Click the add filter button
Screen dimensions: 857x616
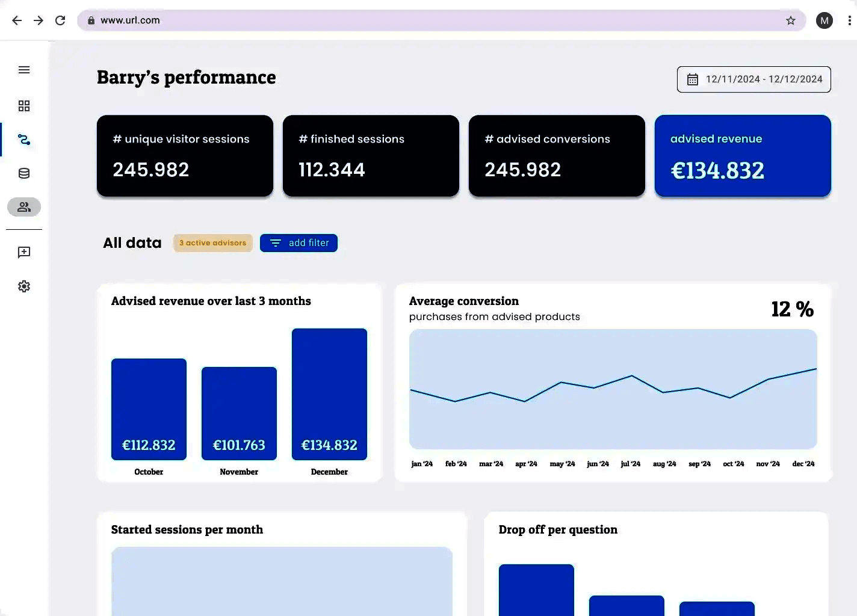click(x=299, y=243)
